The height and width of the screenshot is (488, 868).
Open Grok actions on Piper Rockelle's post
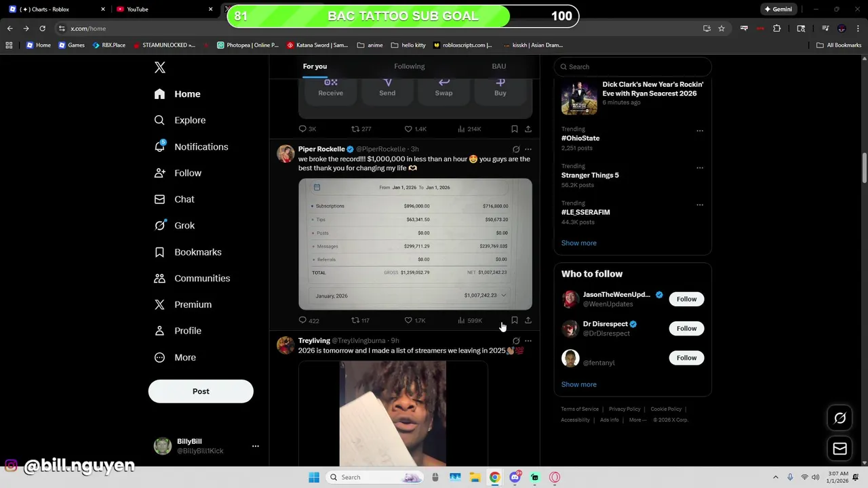[x=516, y=149]
